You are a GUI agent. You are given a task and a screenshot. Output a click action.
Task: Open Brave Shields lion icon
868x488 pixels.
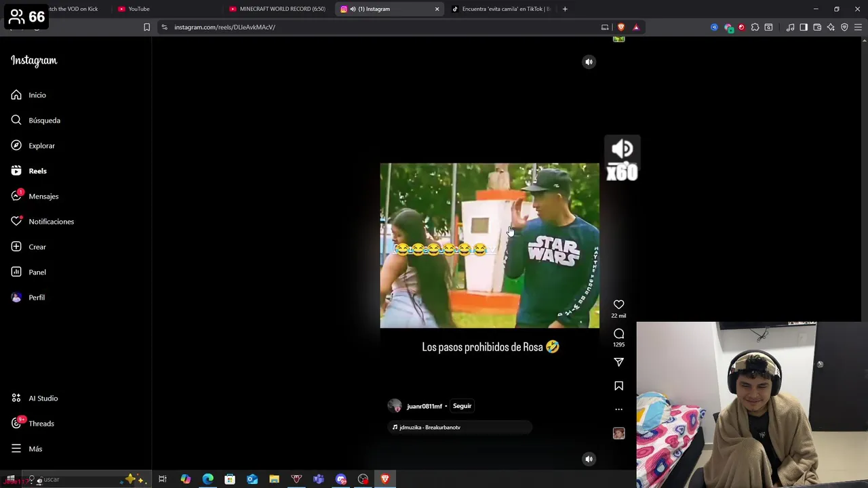[620, 27]
